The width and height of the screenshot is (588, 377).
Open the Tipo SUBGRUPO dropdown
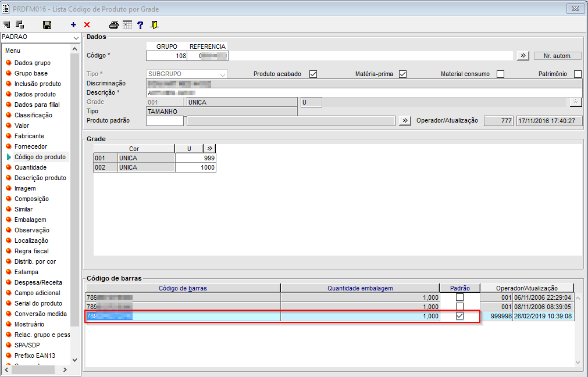[223, 74]
